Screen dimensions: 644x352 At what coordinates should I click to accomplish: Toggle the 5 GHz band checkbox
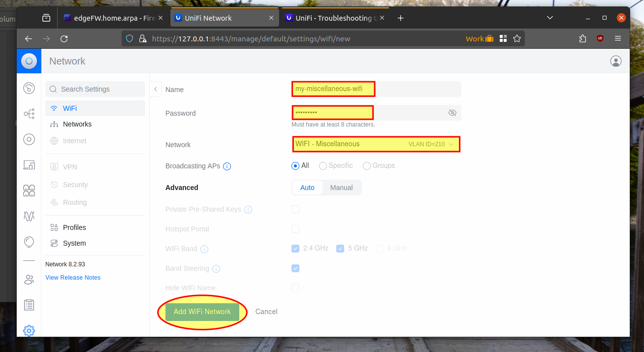pyautogui.click(x=340, y=249)
